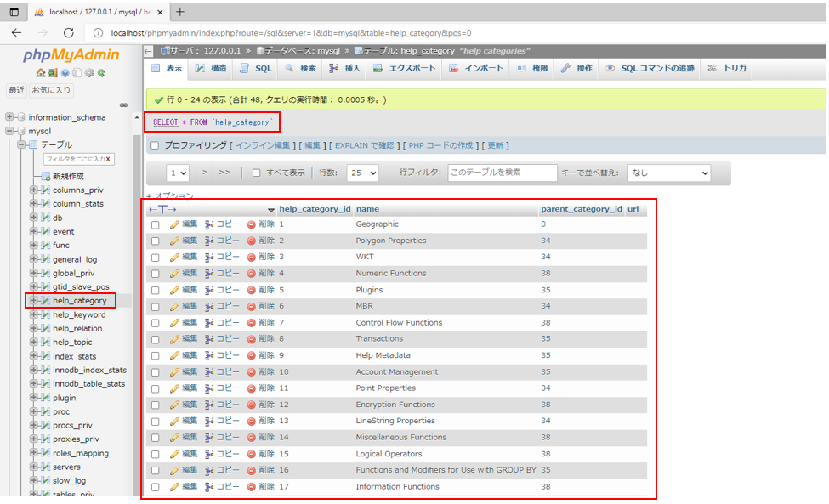
Task: Collapse the テーブル tree node
Action: tap(21, 144)
